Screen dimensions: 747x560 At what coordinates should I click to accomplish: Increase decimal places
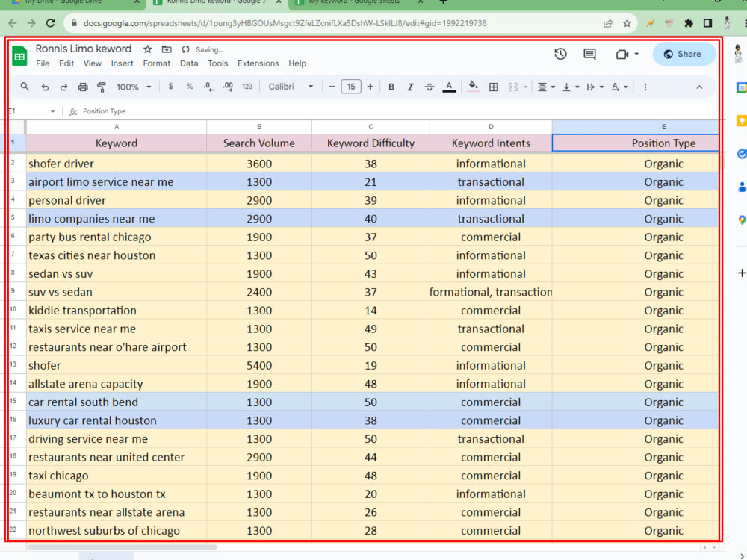(228, 87)
